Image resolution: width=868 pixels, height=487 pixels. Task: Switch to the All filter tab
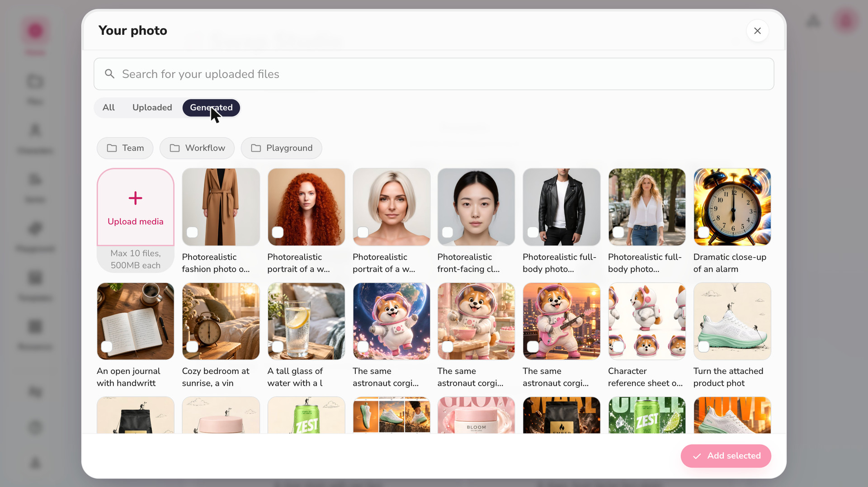click(x=108, y=108)
